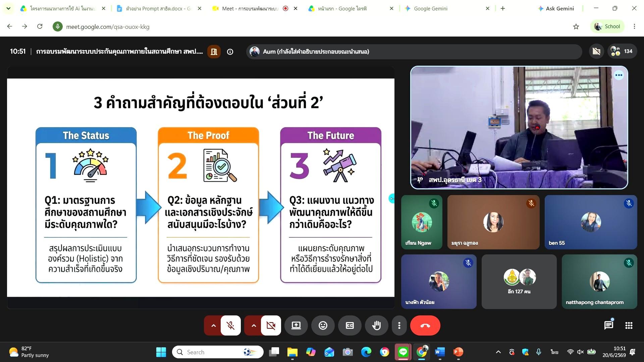This screenshot has width=644, height=362.
Task: Click the muted volume icon in system tray
Action: 580,352
